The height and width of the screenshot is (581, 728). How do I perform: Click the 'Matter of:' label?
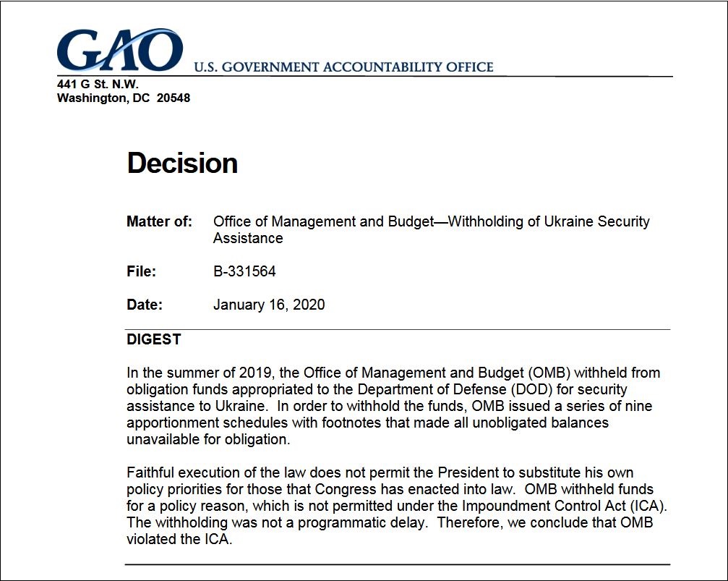click(x=160, y=221)
